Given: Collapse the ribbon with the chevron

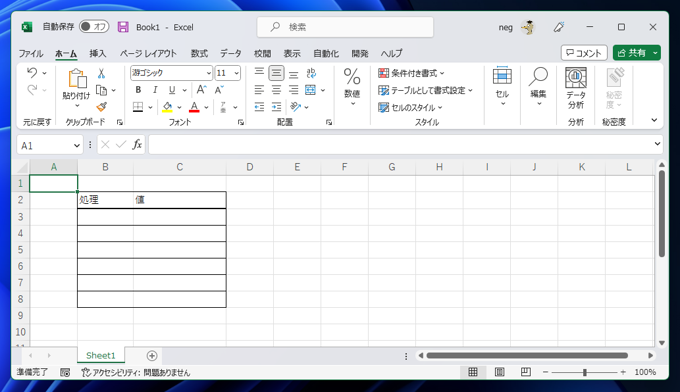Looking at the screenshot, I should [654, 120].
